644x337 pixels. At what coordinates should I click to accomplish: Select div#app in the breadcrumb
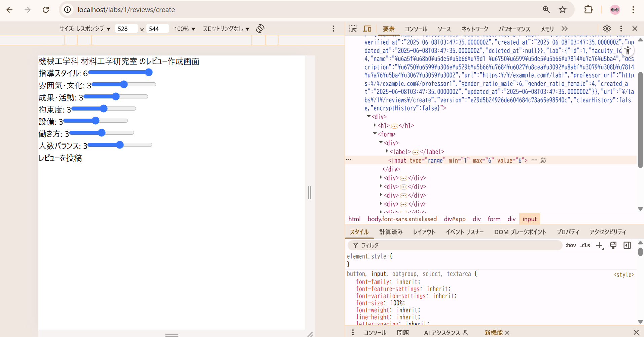(455, 219)
